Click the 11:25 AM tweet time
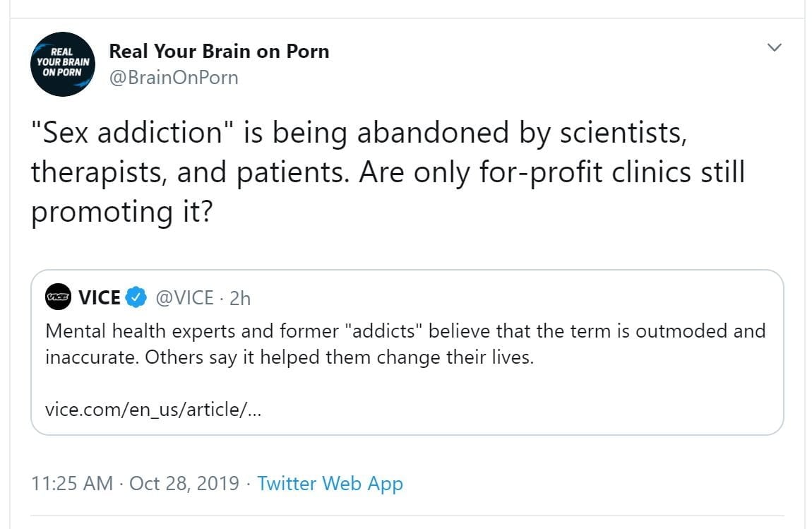Image resolution: width=812 pixels, height=529 pixels. click(x=72, y=484)
